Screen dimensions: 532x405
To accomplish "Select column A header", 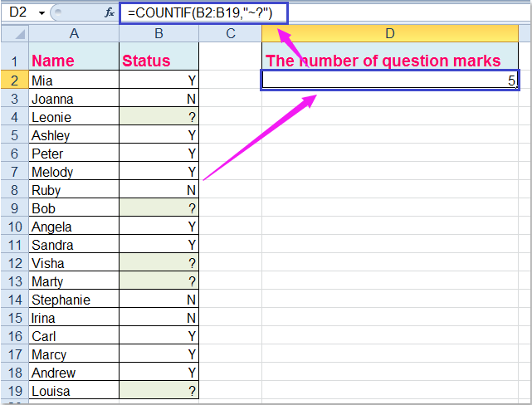I will coord(74,33).
